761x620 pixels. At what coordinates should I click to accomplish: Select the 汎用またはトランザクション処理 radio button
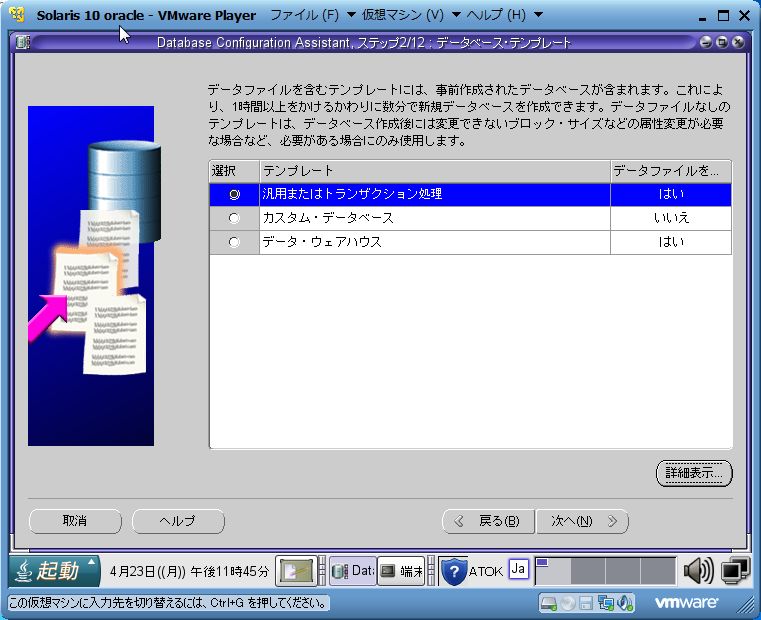[x=234, y=194]
